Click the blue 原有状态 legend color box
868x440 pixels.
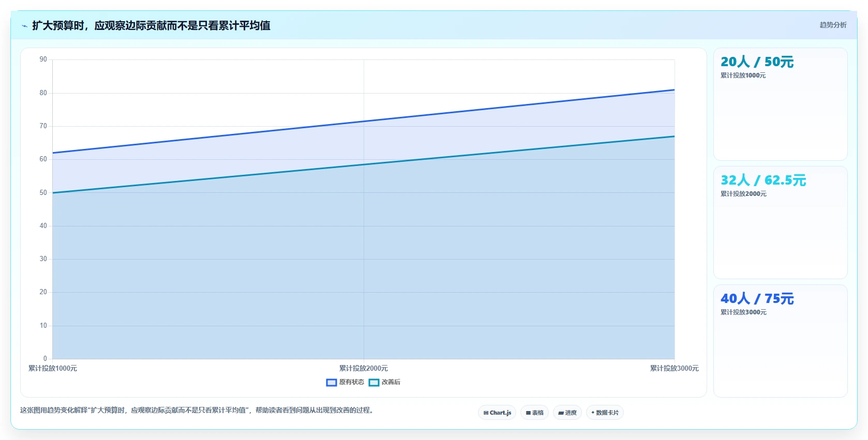pyautogui.click(x=332, y=383)
